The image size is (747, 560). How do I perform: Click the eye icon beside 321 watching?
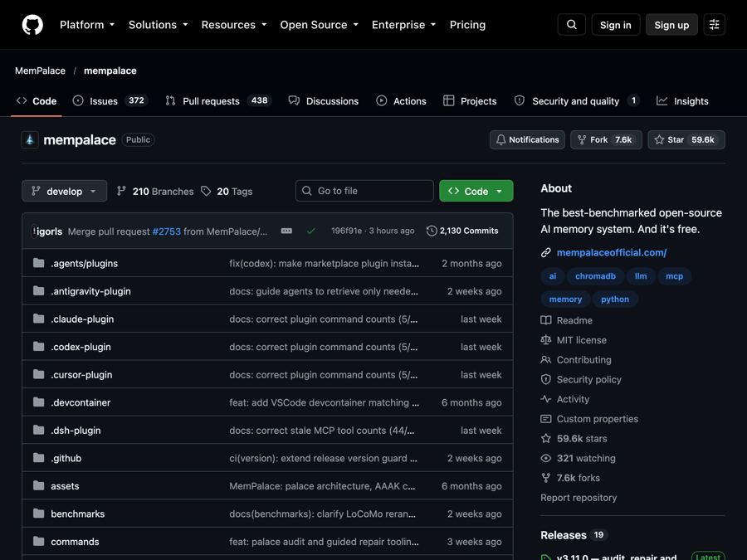[x=546, y=458]
